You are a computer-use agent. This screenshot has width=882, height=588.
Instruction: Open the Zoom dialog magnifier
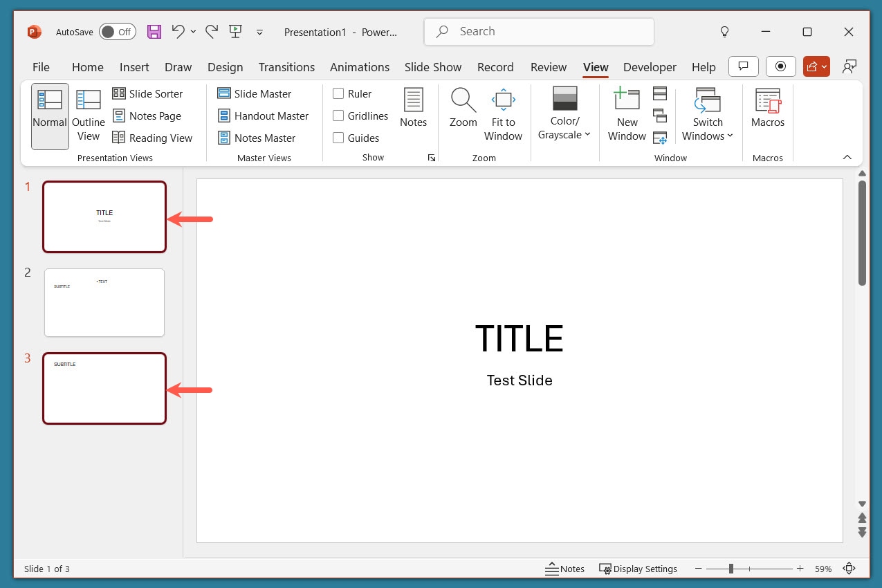click(463, 108)
